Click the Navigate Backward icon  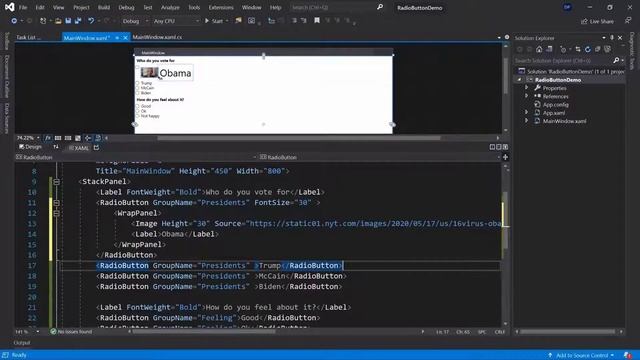(14, 21)
